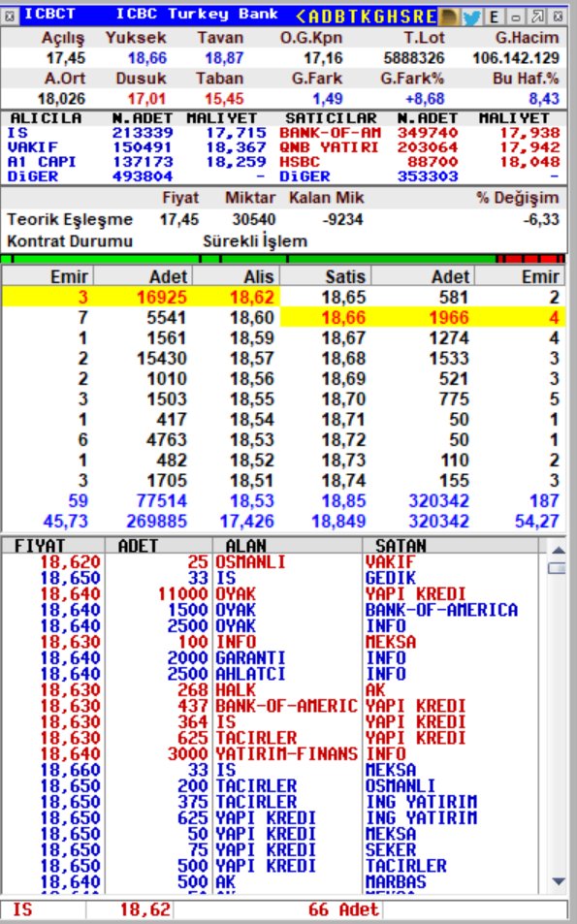
Task: Click the A.Ort value 18,026
Action: [61, 98]
